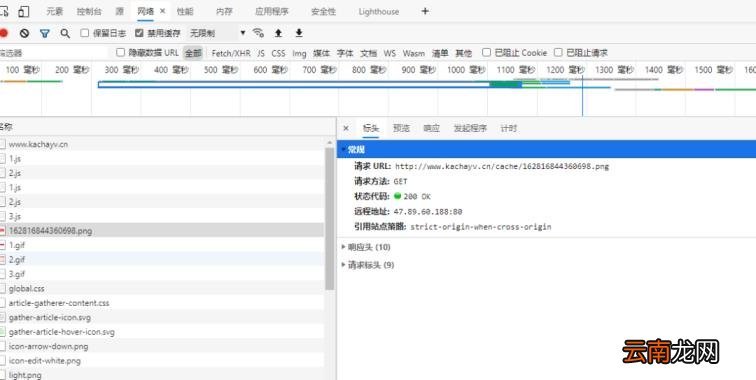The image size is (756, 380).
Task: Select the 计时 details tab
Action: point(508,128)
